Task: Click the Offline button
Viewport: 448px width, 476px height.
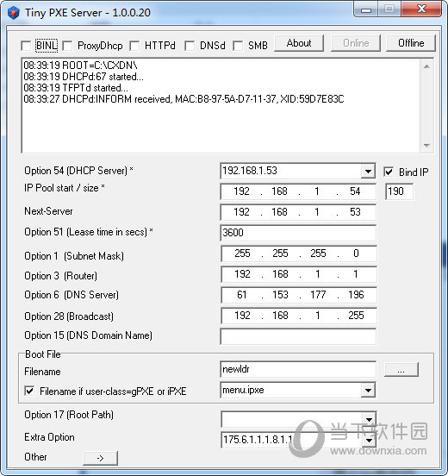Action: (411, 43)
